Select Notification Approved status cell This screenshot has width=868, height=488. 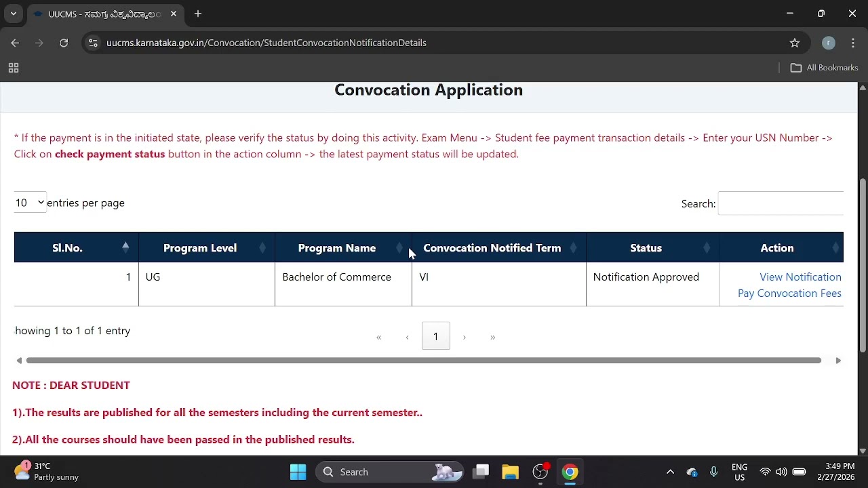(653, 285)
